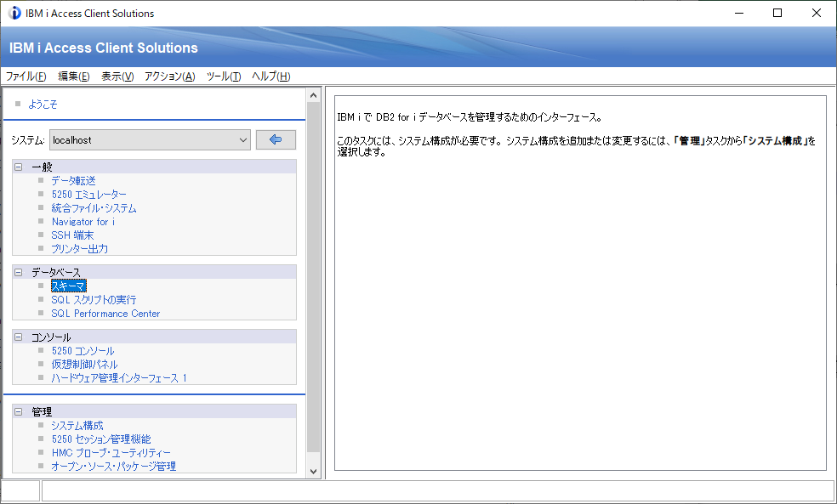Open Navigator for i

pos(83,221)
